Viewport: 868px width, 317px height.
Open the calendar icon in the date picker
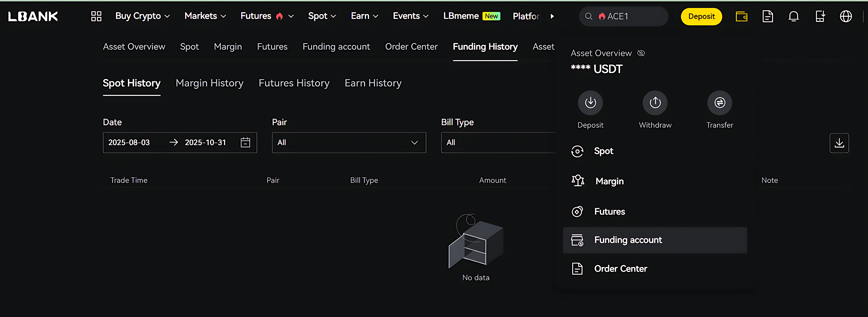[245, 142]
